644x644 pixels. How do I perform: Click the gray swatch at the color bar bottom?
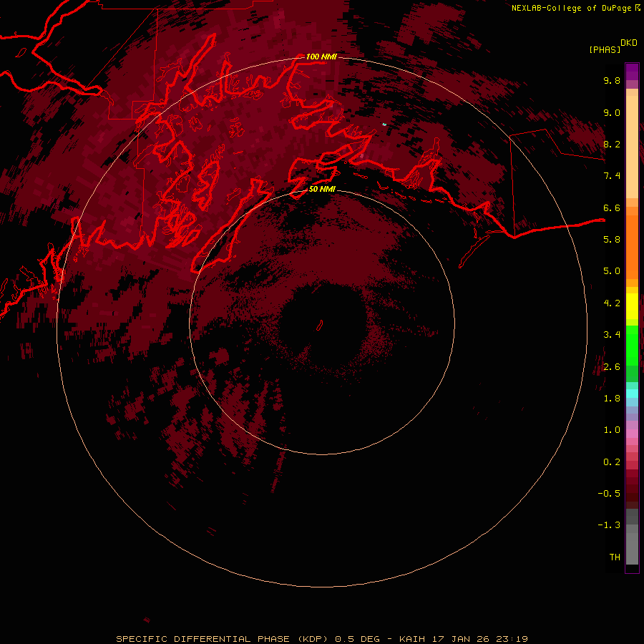pos(632,548)
